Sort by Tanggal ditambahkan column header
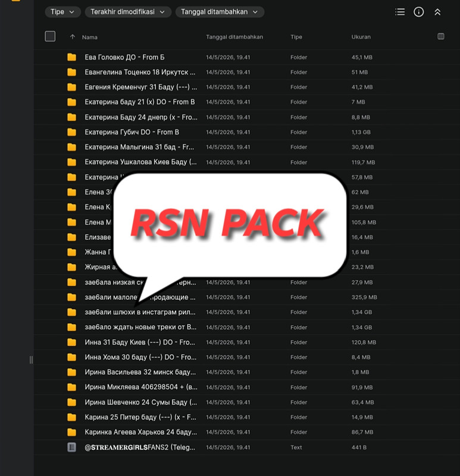Viewport: 460px width, 476px height. (x=234, y=37)
